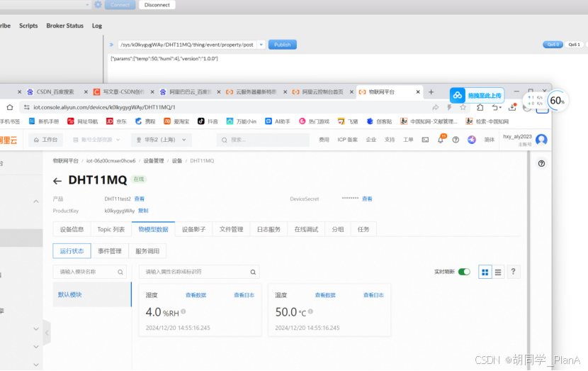Click the browser home button
Image resolution: width=588 pixels, height=371 pixels.
pyautogui.click(x=10, y=107)
